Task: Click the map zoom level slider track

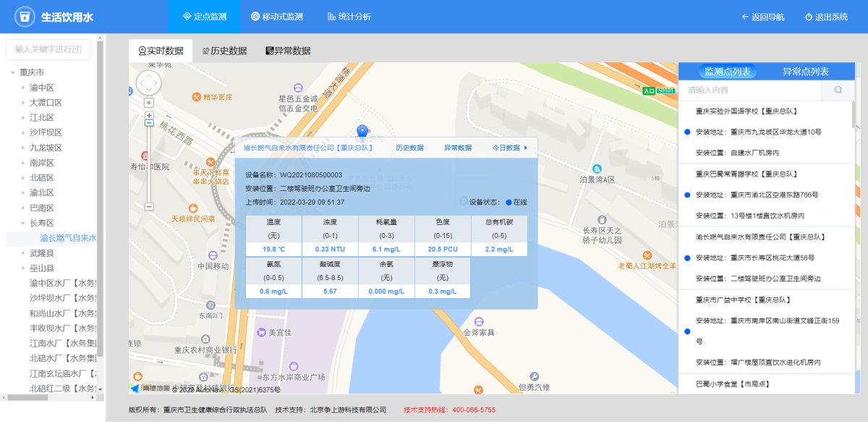Action: pyautogui.click(x=149, y=166)
